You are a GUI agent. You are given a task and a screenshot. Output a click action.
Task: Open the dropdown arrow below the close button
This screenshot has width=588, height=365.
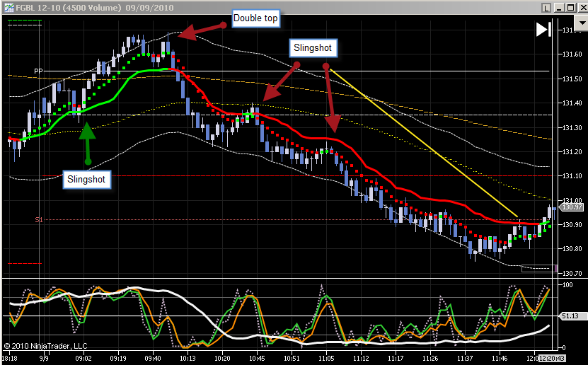tap(582, 23)
